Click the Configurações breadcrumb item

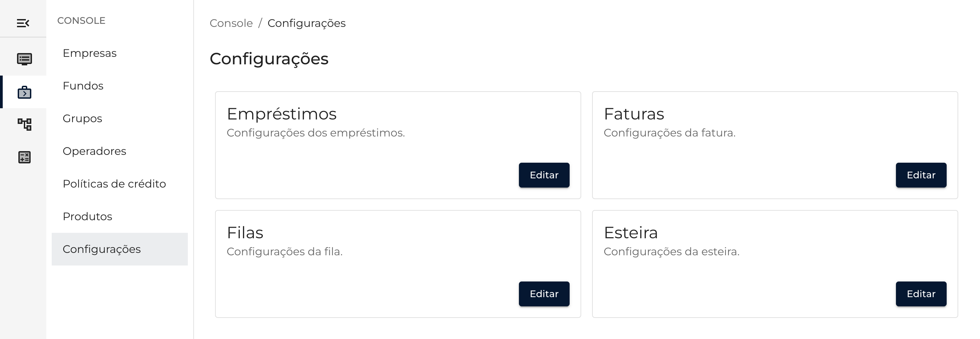[x=306, y=23]
